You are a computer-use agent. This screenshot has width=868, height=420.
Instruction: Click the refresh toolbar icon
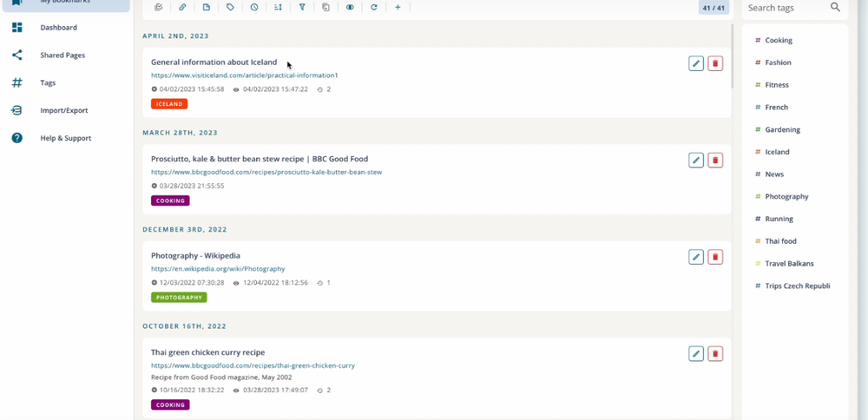point(373,8)
